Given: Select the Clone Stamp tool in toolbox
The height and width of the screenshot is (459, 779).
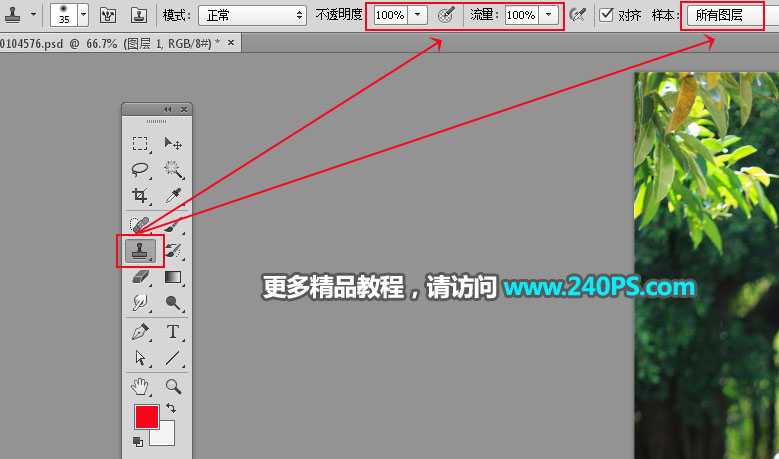Looking at the screenshot, I should [140, 251].
